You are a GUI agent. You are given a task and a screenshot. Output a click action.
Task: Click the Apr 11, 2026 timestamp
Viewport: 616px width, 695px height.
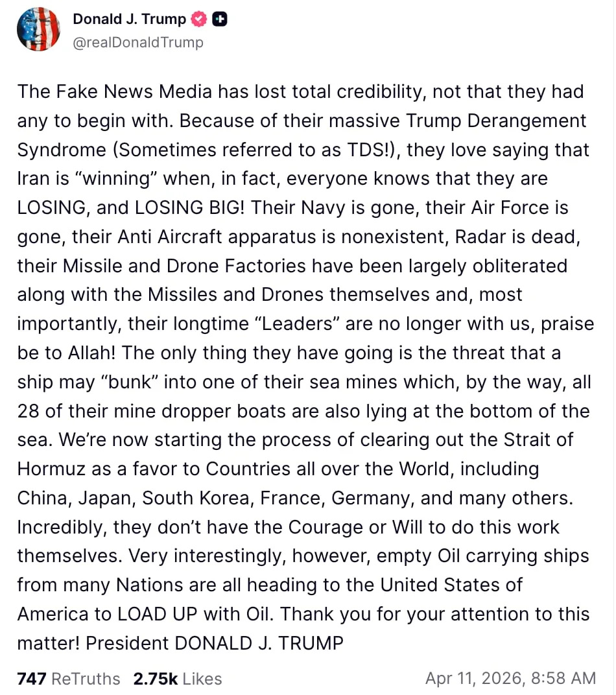510,679
